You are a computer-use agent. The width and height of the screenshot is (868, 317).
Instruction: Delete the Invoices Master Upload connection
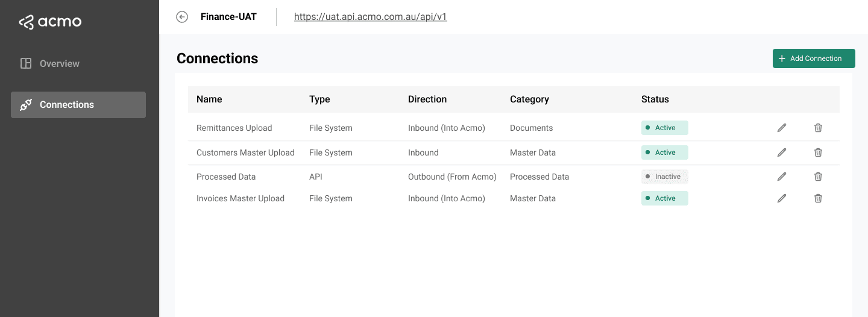pyautogui.click(x=818, y=198)
